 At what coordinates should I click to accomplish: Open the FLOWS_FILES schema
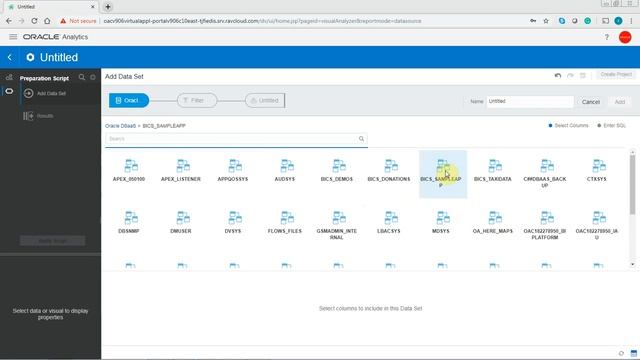285,222
